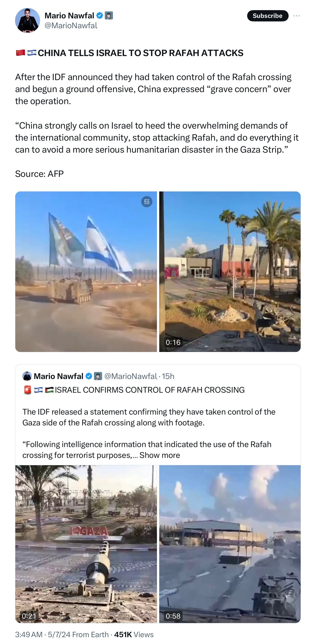Play the 0:58 crossing road video
This screenshot has height=644, width=315.
230,544
